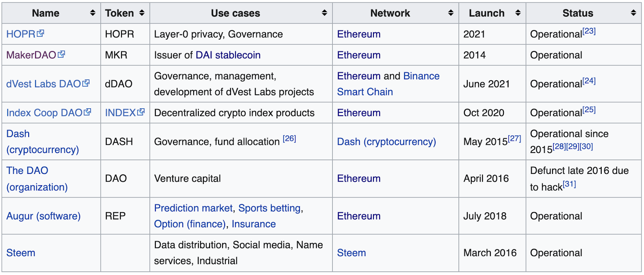The image size is (644, 275).
Task: Open citation reference 23
Action: [x=589, y=31]
